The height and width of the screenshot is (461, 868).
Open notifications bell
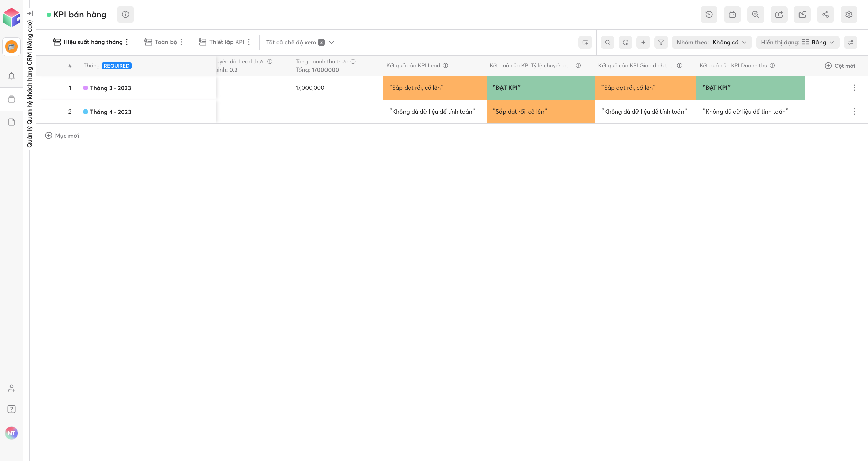[x=12, y=76]
